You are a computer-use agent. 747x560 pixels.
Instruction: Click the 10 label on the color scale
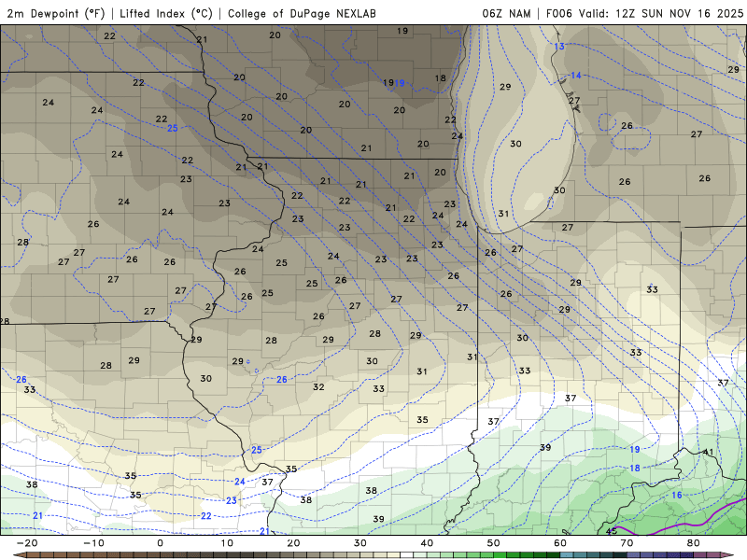coord(227,543)
